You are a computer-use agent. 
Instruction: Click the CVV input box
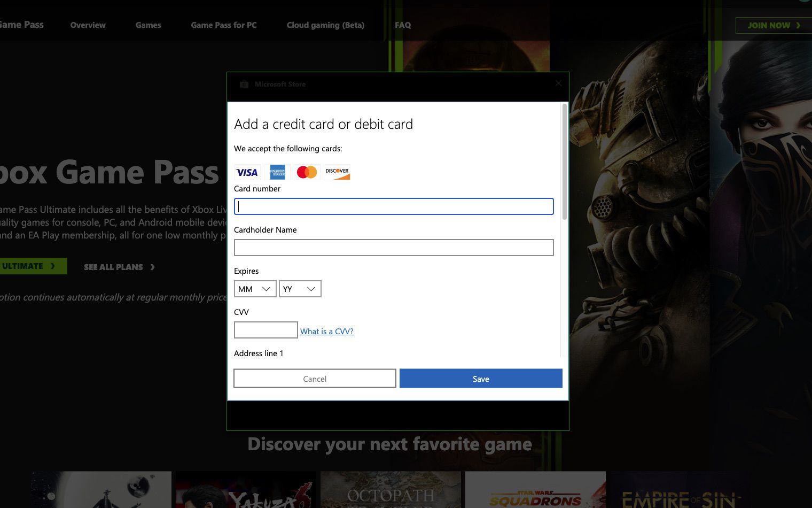point(266,330)
